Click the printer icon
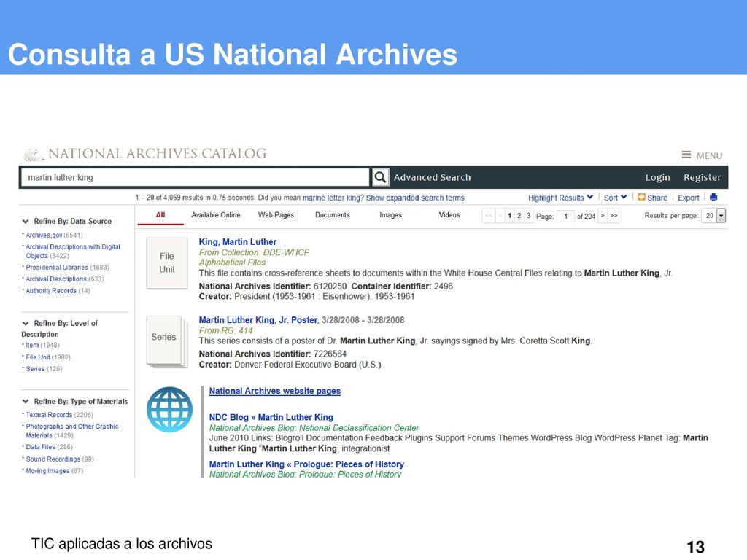 [x=713, y=197]
